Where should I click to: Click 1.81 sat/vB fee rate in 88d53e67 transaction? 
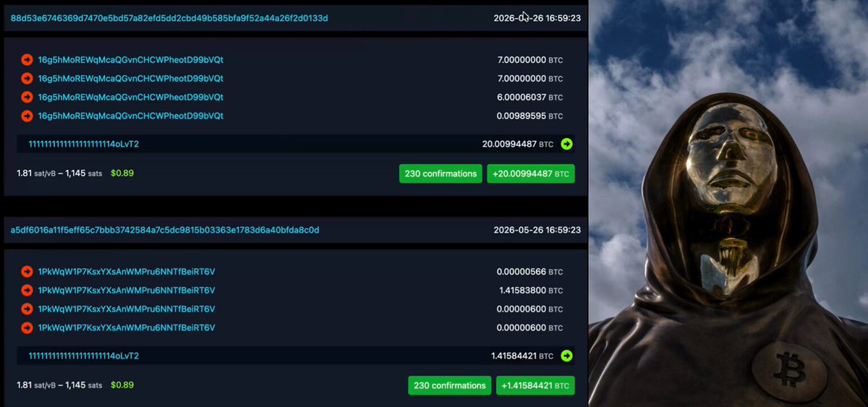click(x=37, y=173)
